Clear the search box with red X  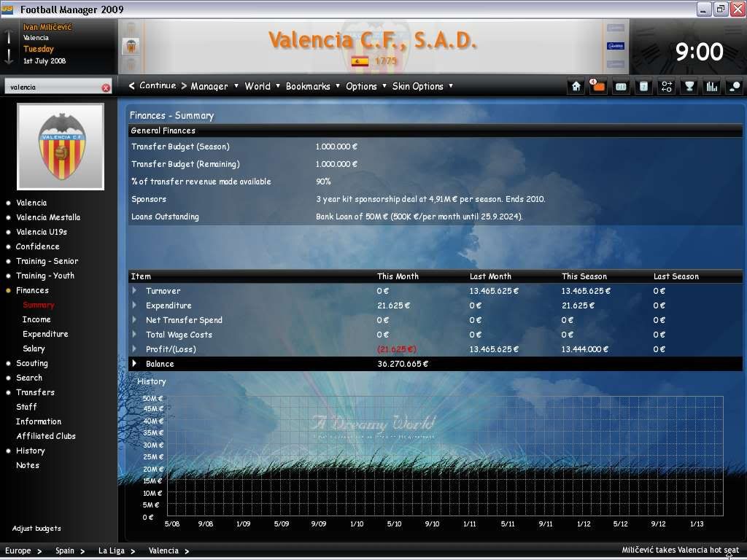tap(106, 87)
